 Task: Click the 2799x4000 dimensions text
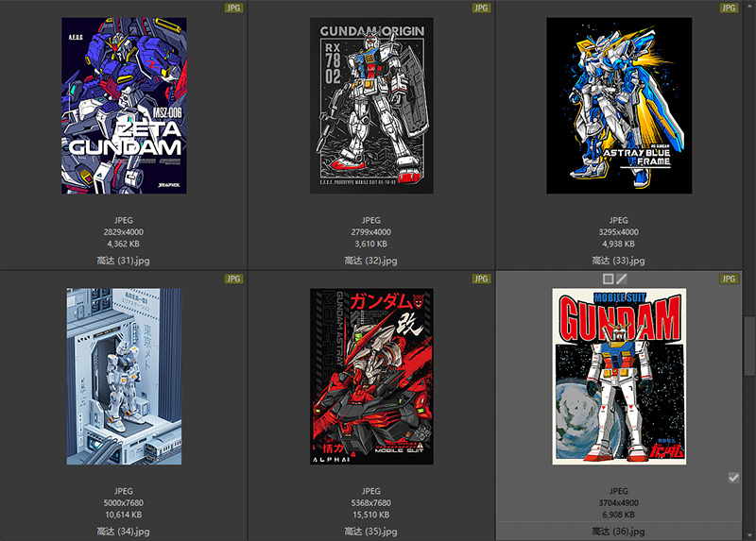coord(370,232)
